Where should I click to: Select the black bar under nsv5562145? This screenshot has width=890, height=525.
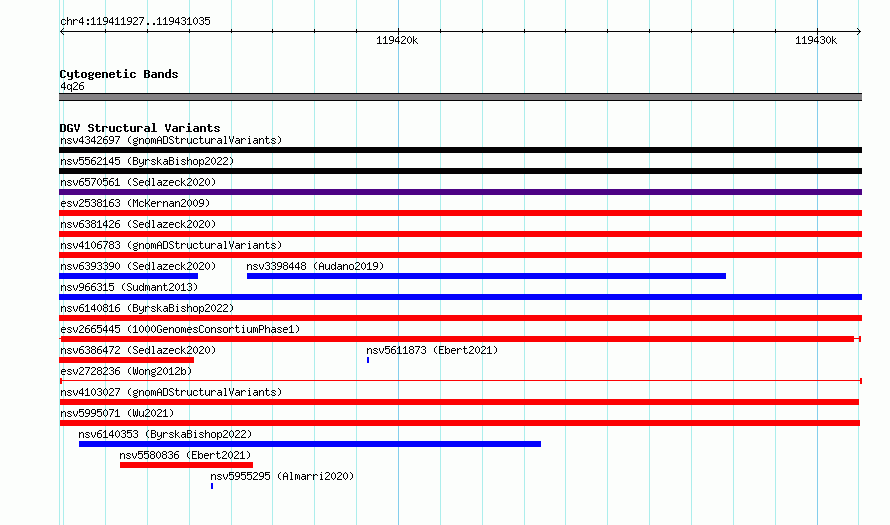(x=460, y=171)
